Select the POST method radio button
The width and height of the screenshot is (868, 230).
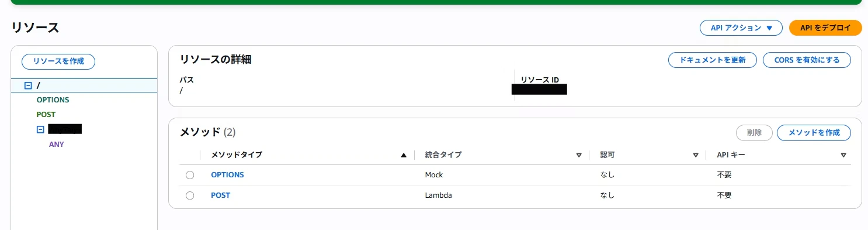point(190,195)
